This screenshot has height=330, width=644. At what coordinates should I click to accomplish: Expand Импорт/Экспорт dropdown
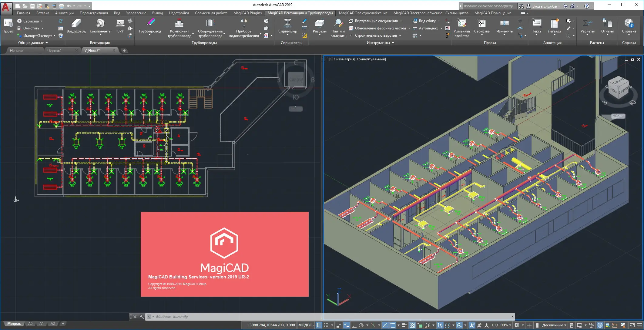pyautogui.click(x=54, y=36)
